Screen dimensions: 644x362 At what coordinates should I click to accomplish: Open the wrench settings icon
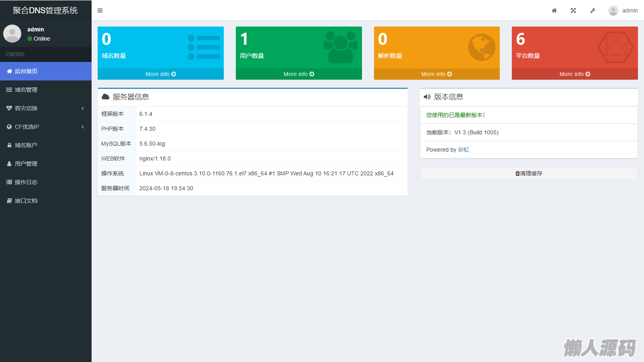pos(593,10)
